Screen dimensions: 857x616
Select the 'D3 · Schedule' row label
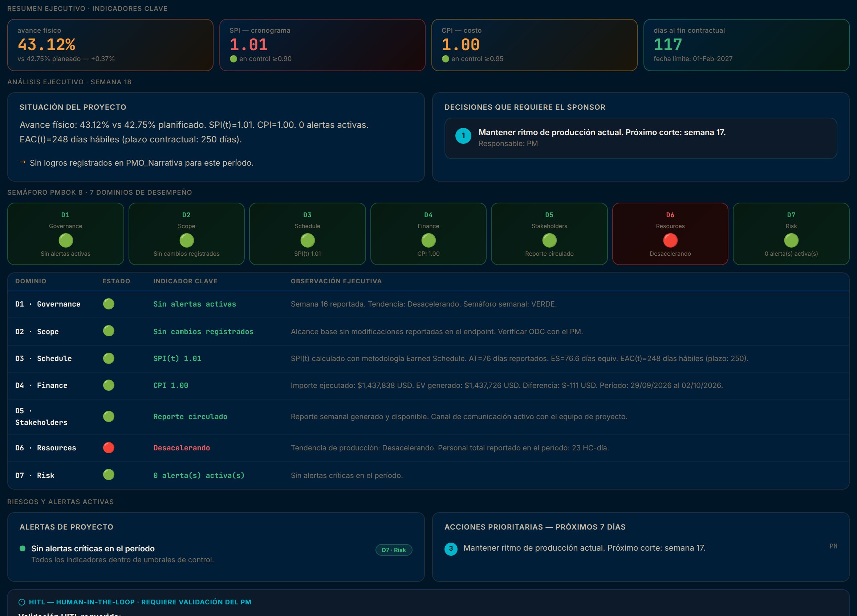click(x=44, y=358)
